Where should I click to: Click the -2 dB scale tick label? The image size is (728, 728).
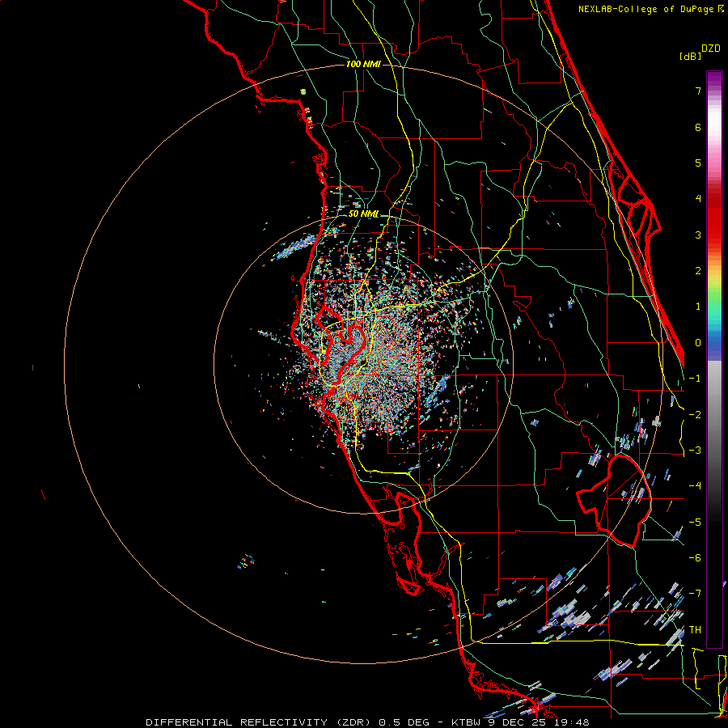coord(695,415)
